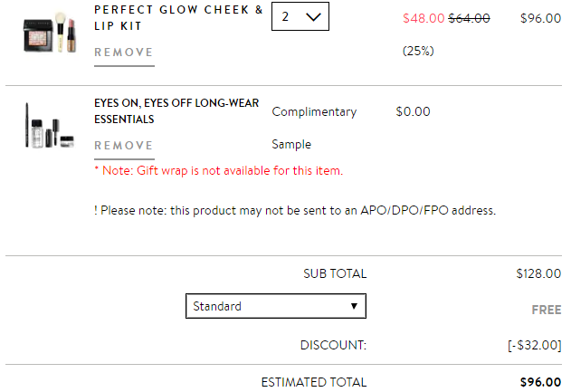Click the -$32.00 discount amount
This screenshot has width=571, height=392.
(x=535, y=345)
